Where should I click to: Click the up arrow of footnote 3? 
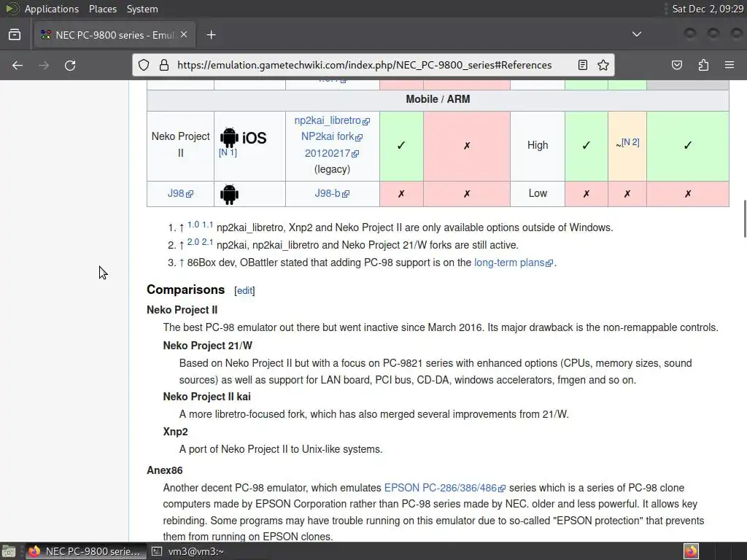pyautogui.click(x=182, y=262)
